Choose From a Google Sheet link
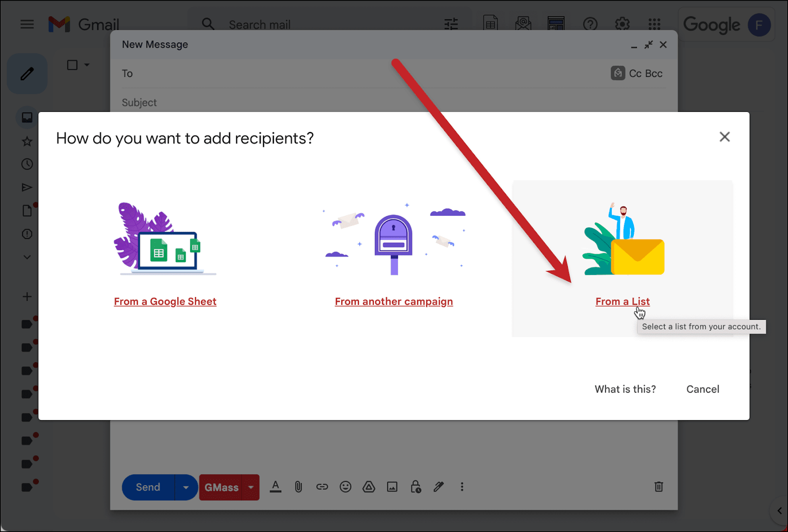 coord(165,301)
